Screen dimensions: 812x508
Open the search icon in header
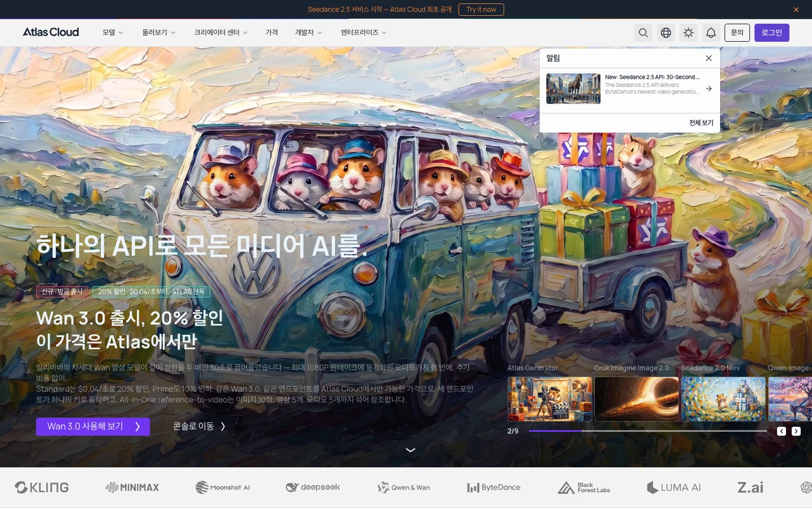point(643,33)
